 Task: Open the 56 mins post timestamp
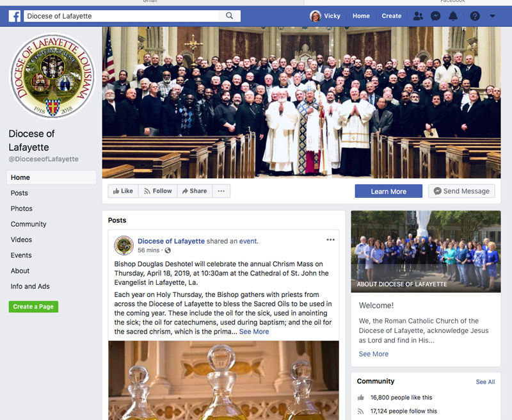148,250
